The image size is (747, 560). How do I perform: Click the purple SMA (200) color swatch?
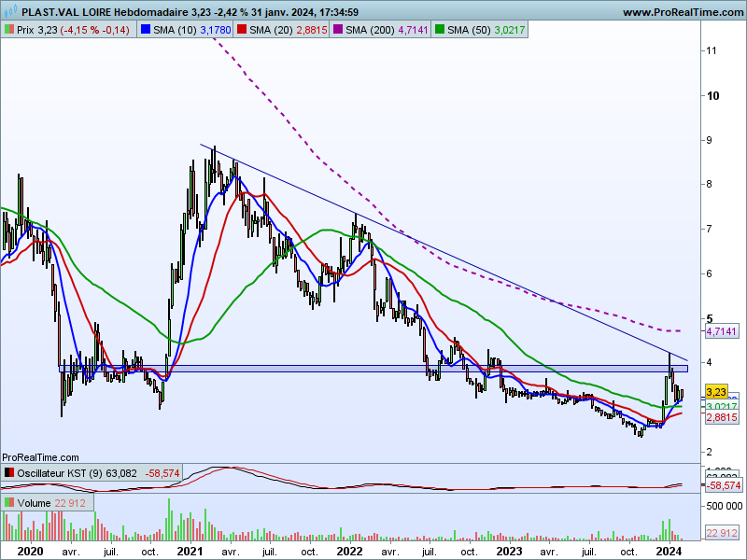338,30
